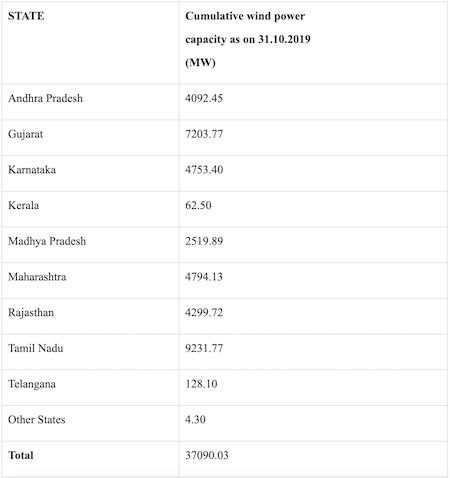Click the Andhra Pradesh cell
The width and height of the screenshot is (450, 478).
45,98
